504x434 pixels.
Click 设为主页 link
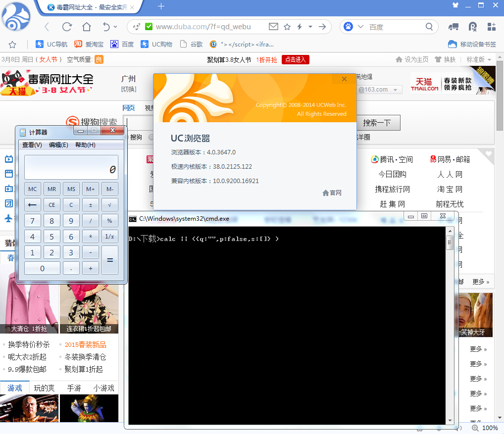pos(412,59)
